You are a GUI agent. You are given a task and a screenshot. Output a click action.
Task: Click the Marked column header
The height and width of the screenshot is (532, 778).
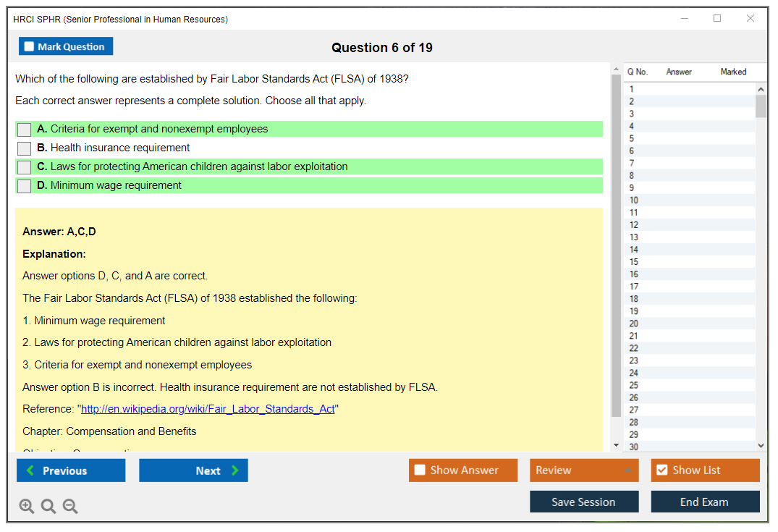click(733, 72)
